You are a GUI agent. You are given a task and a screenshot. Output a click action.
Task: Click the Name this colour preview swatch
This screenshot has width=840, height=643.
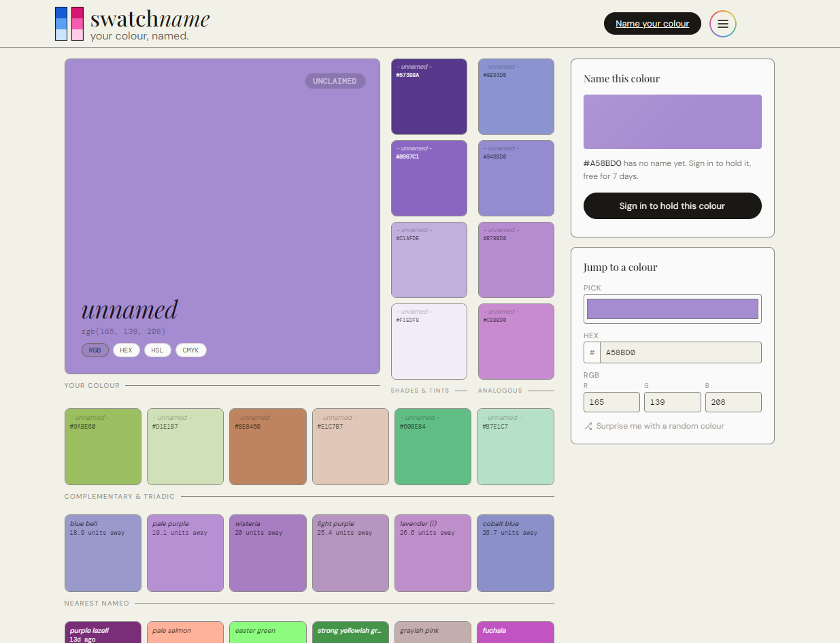[673, 122]
